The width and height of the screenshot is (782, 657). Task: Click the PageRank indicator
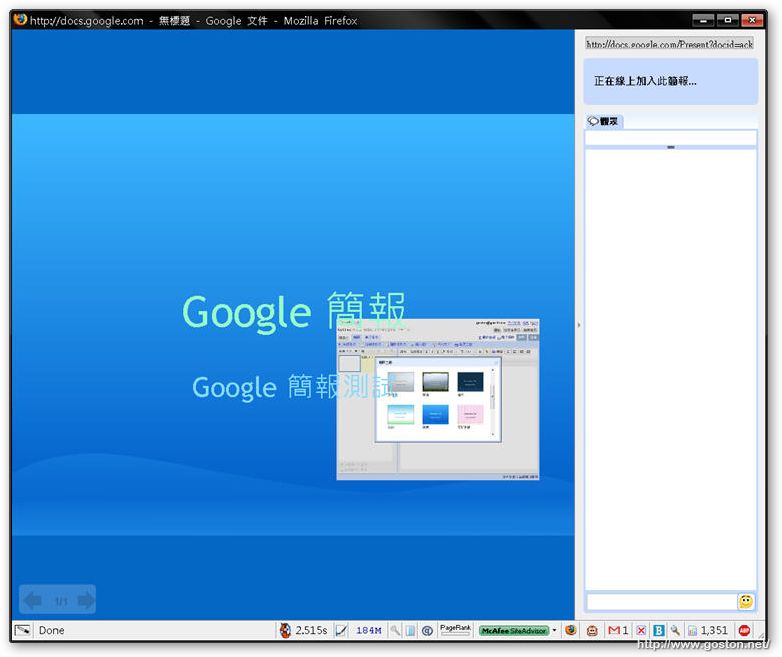[455, 630]
